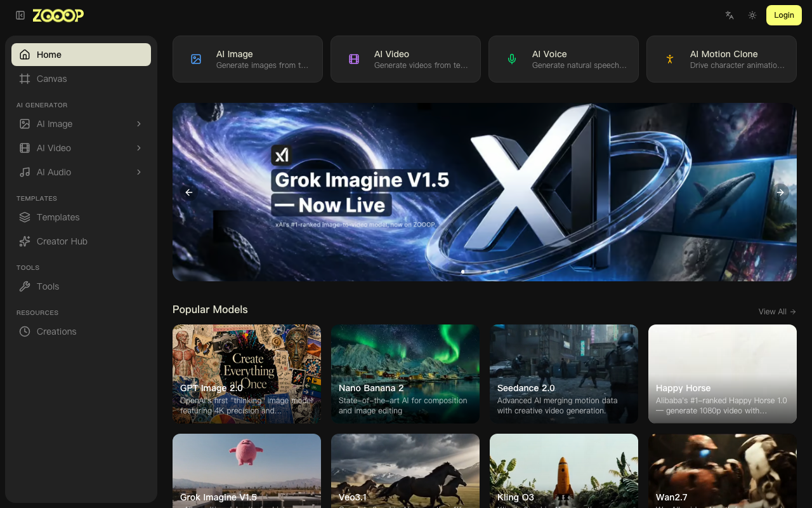
Task: Open the language translation icon
Action: 730,15
